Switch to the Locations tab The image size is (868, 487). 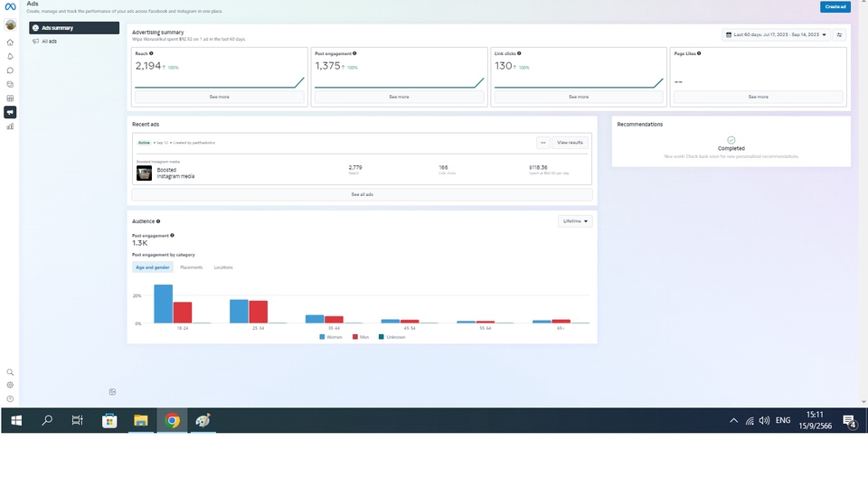coord(223,267)
